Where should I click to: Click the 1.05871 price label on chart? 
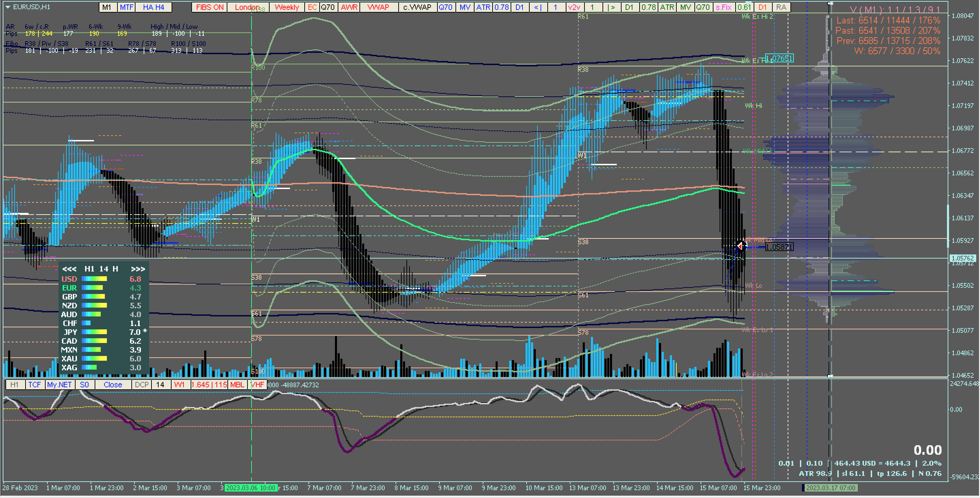(779, 247)
